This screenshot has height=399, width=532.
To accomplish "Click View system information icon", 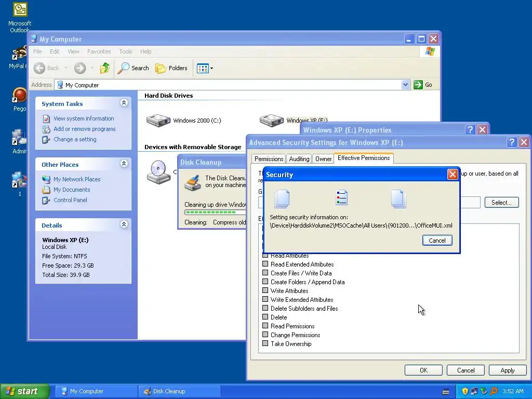I will (46, 119).
